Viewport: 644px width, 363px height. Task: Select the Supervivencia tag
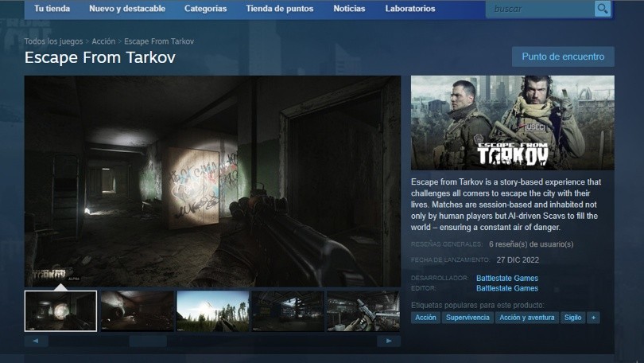pyautogui.click(x=467, y=318)
